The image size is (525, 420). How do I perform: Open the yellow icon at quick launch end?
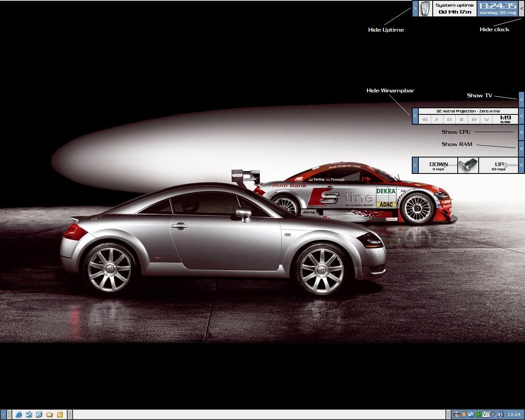60,415
